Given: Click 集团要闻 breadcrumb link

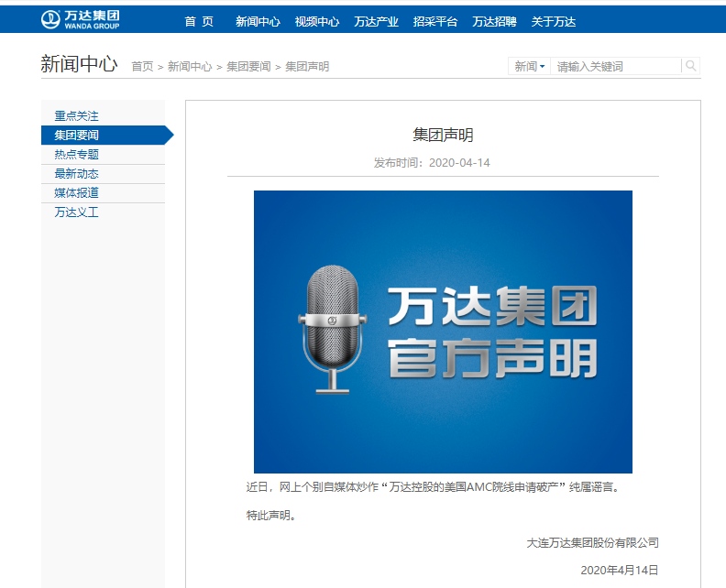Looking at the screenshot, I should pyautogui.click(x=248, y=67).
